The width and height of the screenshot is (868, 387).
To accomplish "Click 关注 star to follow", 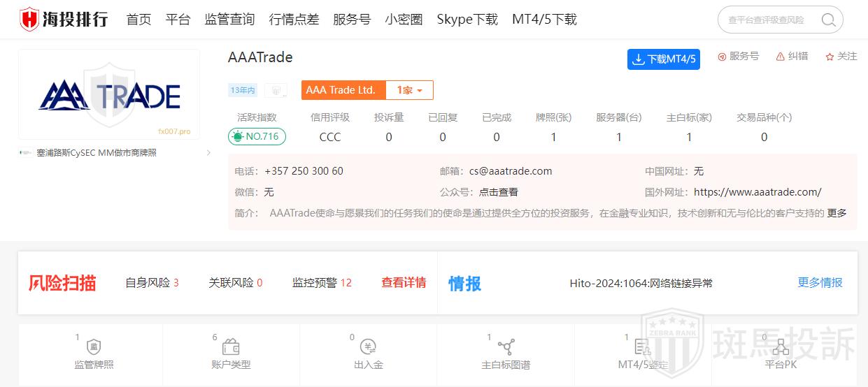I will [830, 57].
